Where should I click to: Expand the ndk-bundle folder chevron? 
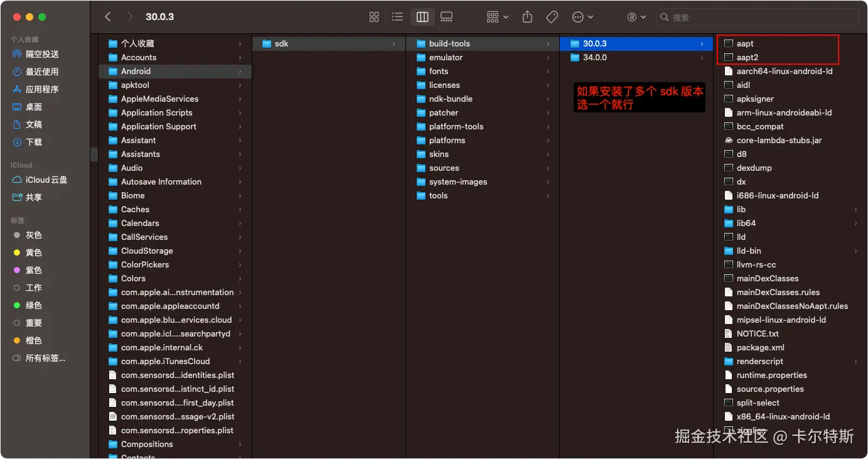point(549,99)
